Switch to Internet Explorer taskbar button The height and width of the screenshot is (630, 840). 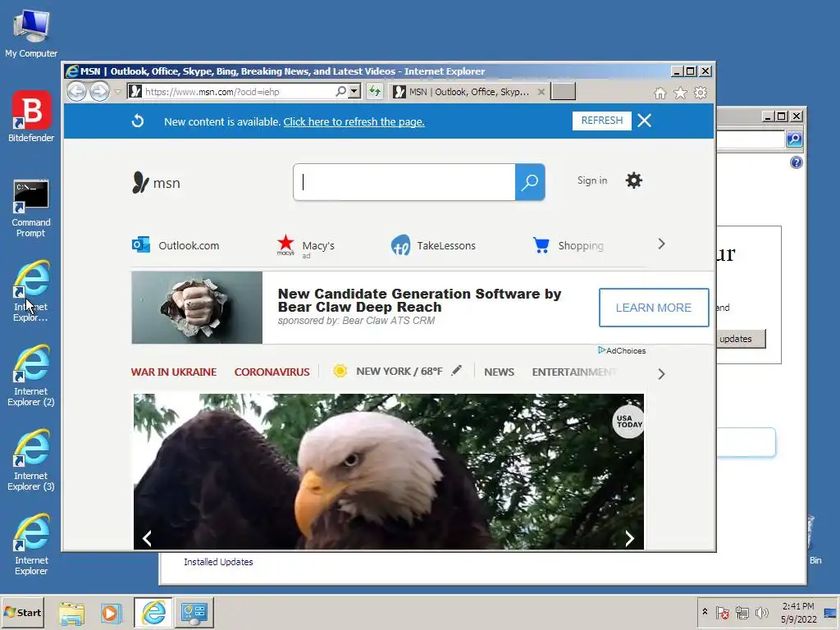[153, 612]
